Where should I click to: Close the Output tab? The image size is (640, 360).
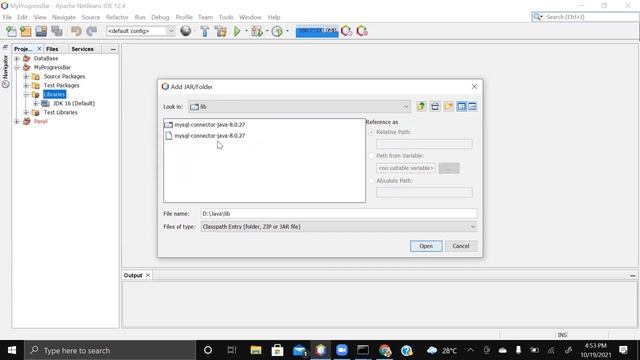(148, 276)
